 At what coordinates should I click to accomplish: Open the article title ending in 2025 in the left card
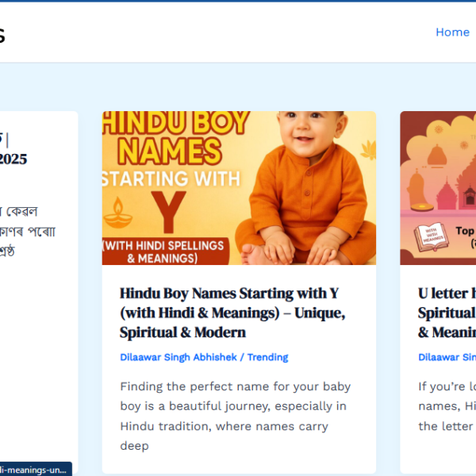tap(13, 149)
